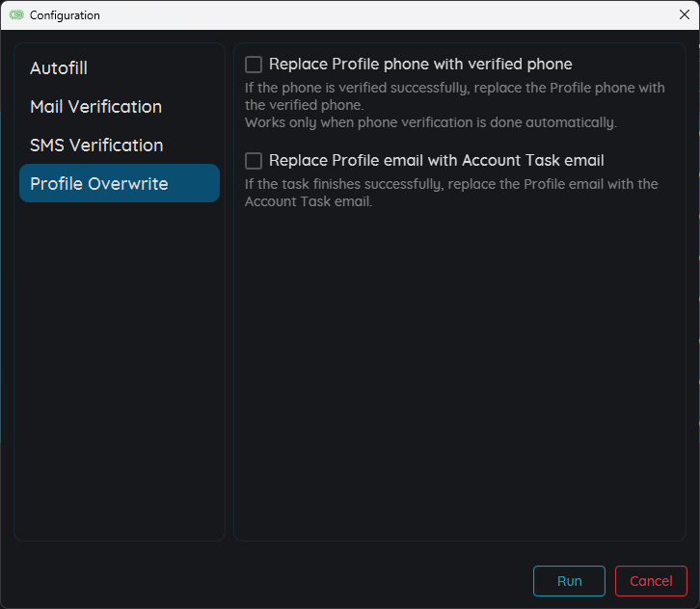
Task: Click the phone replacement description text
Action: [454, 95]
